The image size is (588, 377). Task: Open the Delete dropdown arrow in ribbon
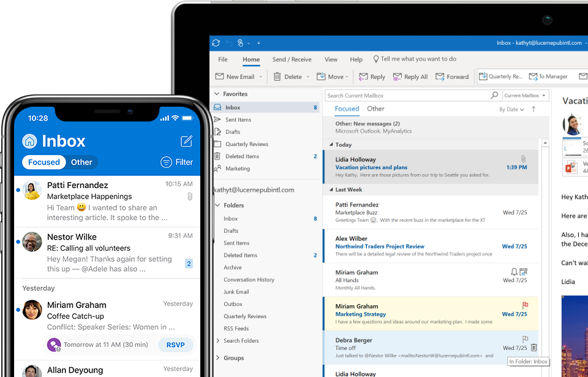click(308, 77)
